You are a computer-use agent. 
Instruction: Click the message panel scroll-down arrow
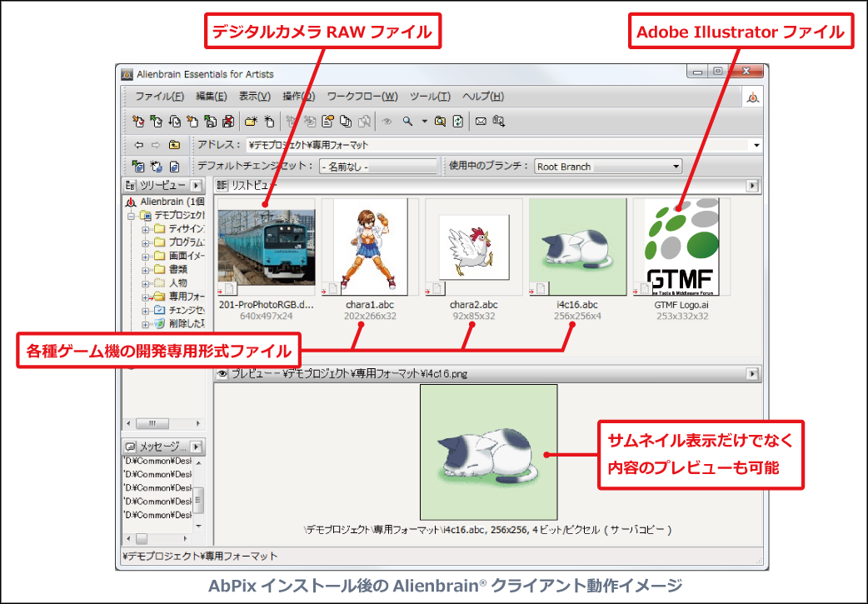point(198,526)
